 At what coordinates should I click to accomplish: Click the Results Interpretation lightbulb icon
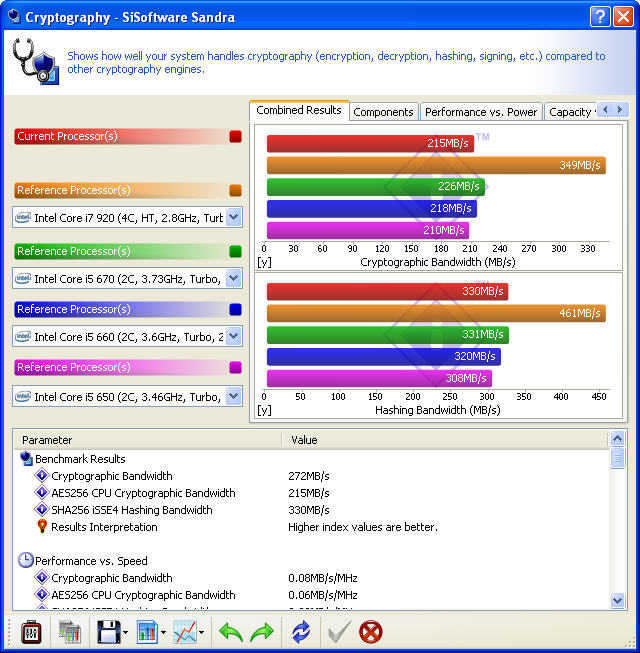click(42, 526)
